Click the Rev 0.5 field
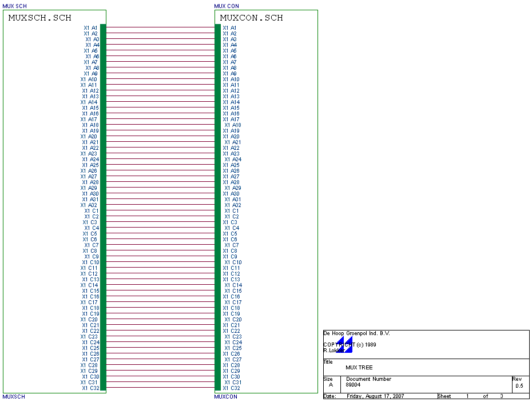The image size is (532, 402). (x=519, y=387)
